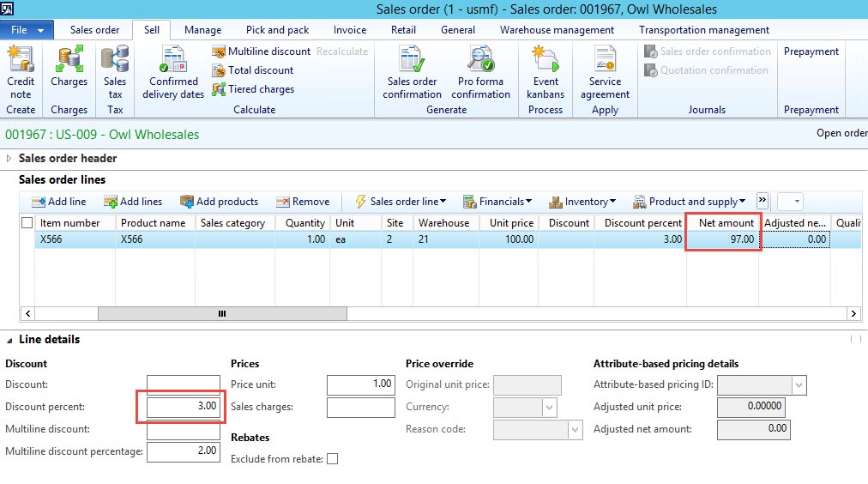Viewport: 868px width, 484px height.
Task: Click Remove in the lines toolbar
Action: pyautogui.click(x=303, y=202)
